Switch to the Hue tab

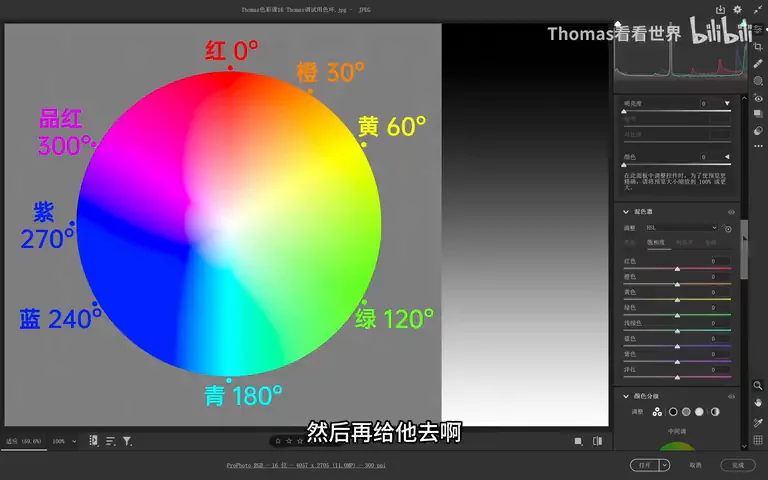[629, 242]
